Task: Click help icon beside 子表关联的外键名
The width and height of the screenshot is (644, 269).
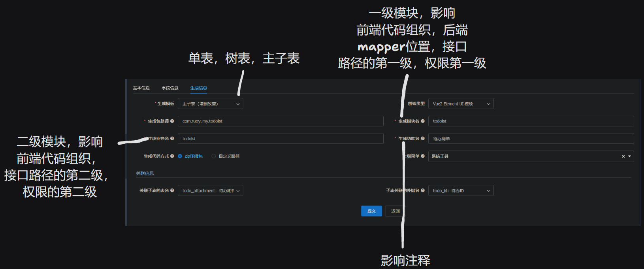Action: 423,190
